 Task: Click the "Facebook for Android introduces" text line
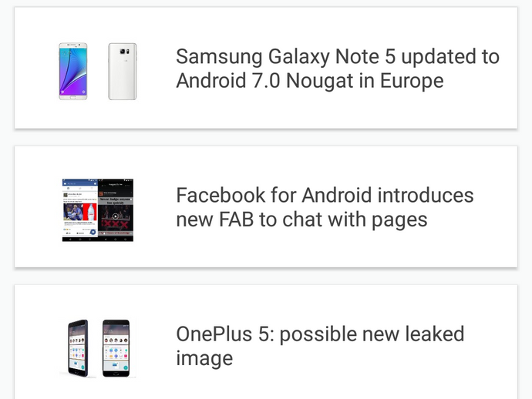[325, 195]
